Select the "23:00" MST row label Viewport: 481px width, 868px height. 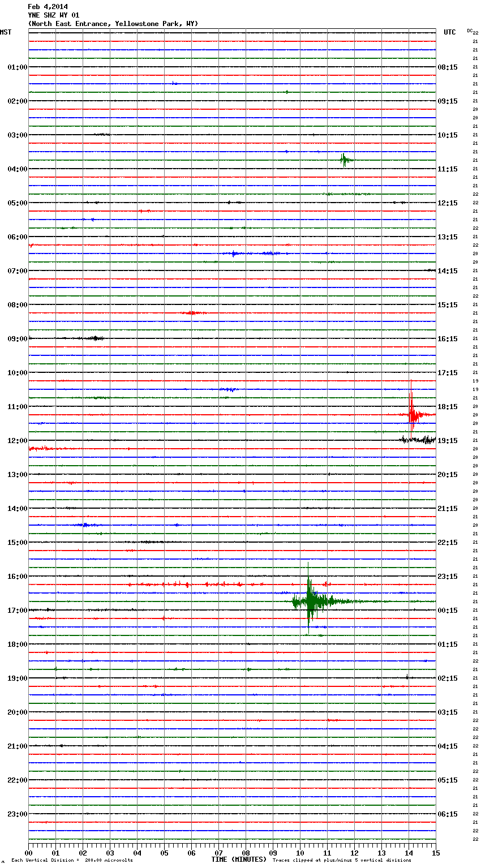[18, 814]
